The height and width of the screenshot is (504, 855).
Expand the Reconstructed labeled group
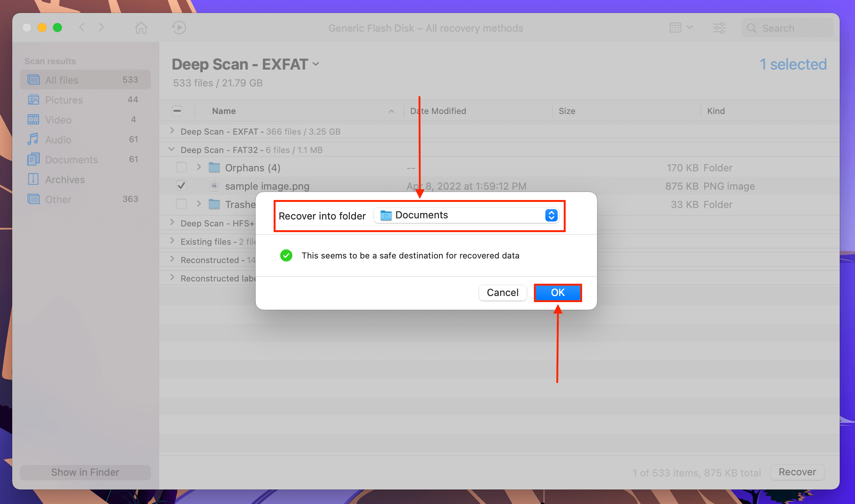click(x=172, y=278)
